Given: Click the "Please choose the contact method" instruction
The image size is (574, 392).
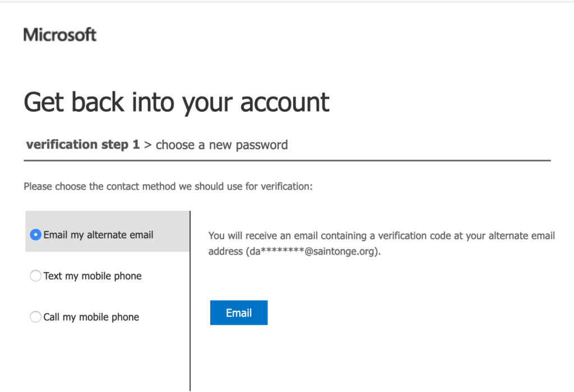Looking at the screenshot, I should (x=168, y=186).
